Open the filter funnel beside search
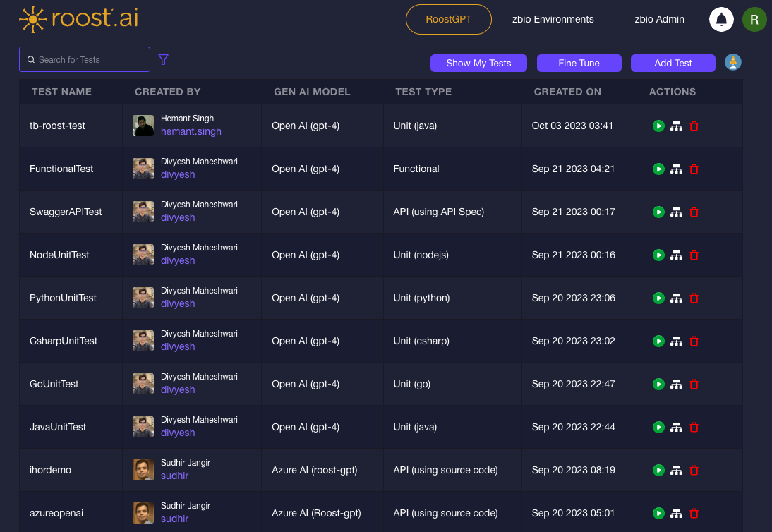 click(x=163, y=59)
